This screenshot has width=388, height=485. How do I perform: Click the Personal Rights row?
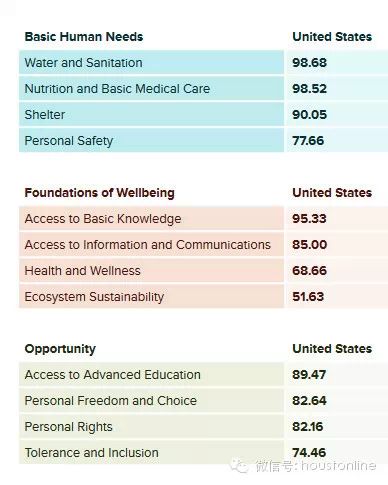203,427
